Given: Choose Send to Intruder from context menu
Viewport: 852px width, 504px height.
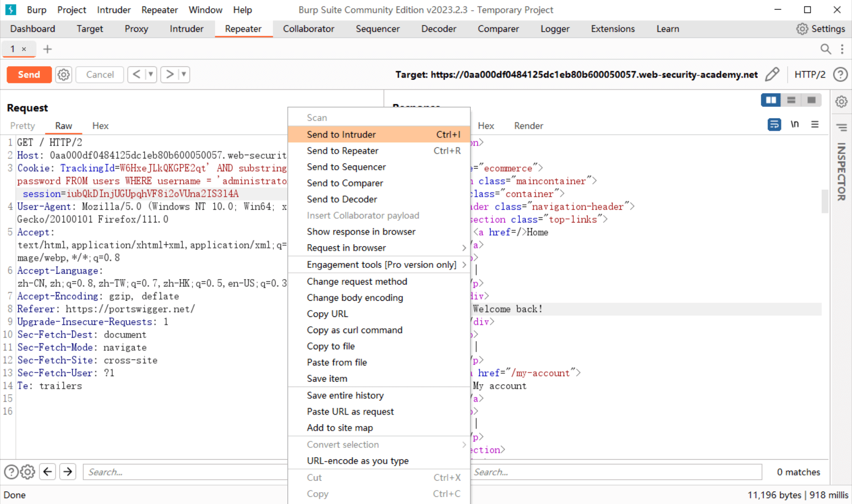Looking at the screenshot, I should click(341, 134).
